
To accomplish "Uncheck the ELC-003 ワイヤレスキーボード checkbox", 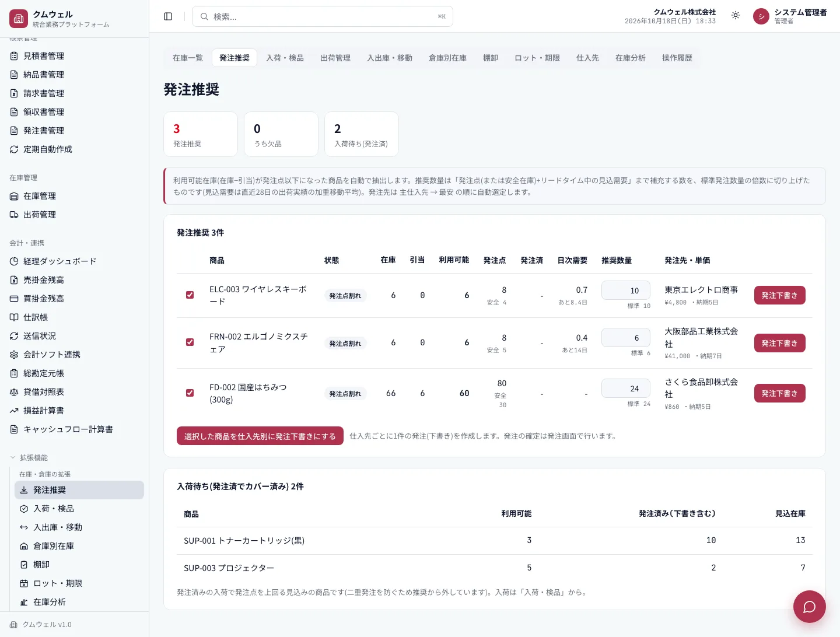I will tap(190, 295).
